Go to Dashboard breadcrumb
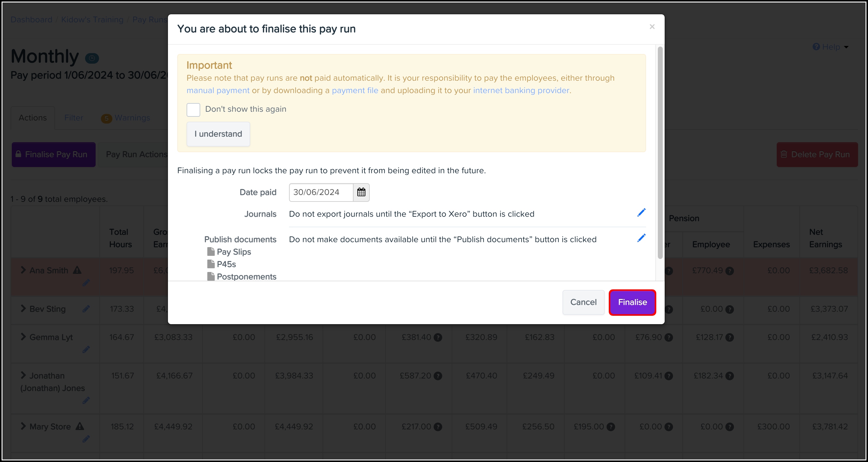Viewport: 868px width, 462px height. [x=31, y=20]
